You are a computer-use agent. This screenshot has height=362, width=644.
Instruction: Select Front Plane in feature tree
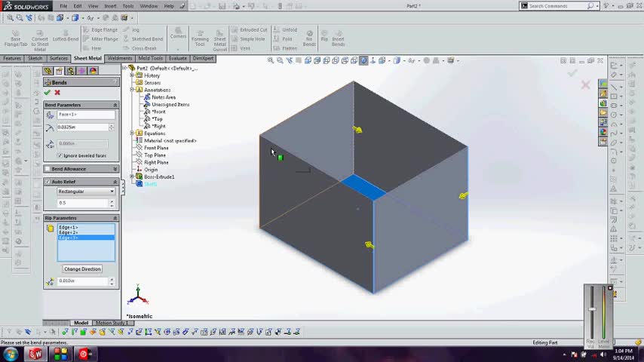click(156, 148)
